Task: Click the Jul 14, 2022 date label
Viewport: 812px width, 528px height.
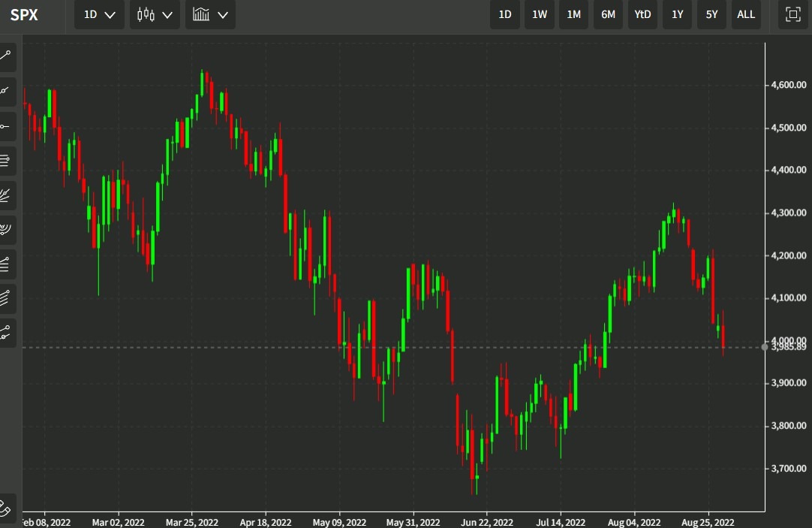Action: [x=561, y=522]
